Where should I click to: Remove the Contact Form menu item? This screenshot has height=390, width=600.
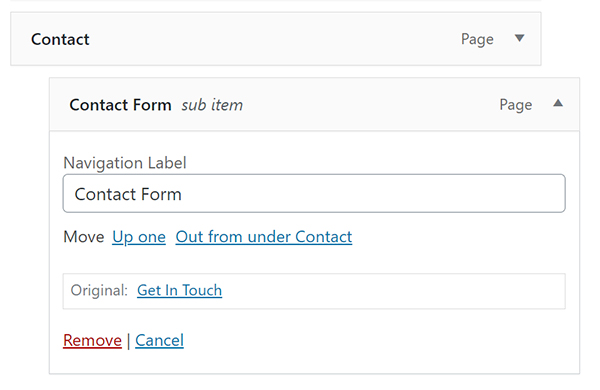coord(92,340)
